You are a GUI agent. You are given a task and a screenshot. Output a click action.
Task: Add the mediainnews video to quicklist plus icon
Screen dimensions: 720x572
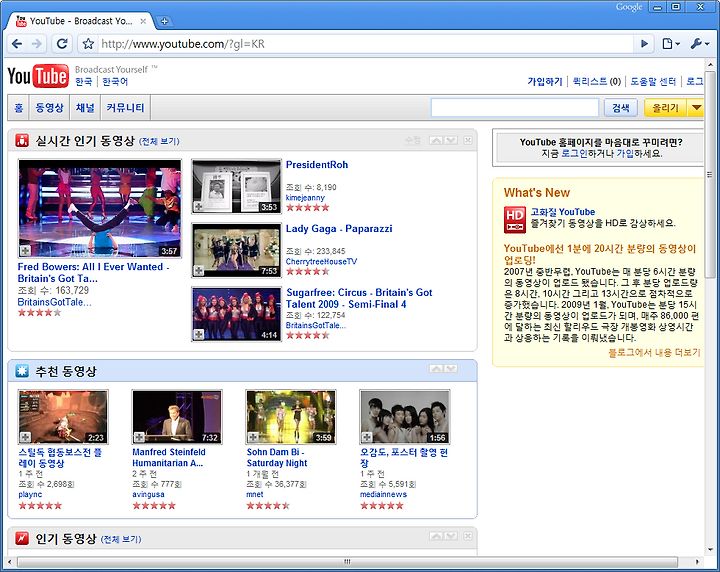(367, 437)
